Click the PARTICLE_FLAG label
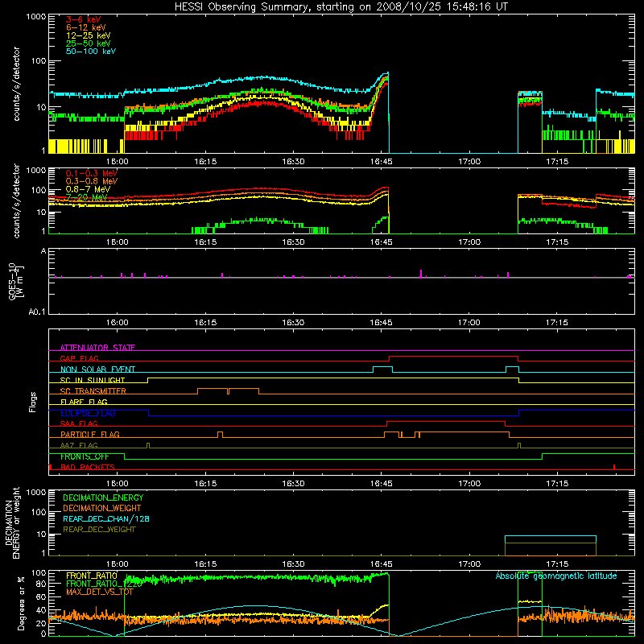644x644 pixels. [90, 435]
